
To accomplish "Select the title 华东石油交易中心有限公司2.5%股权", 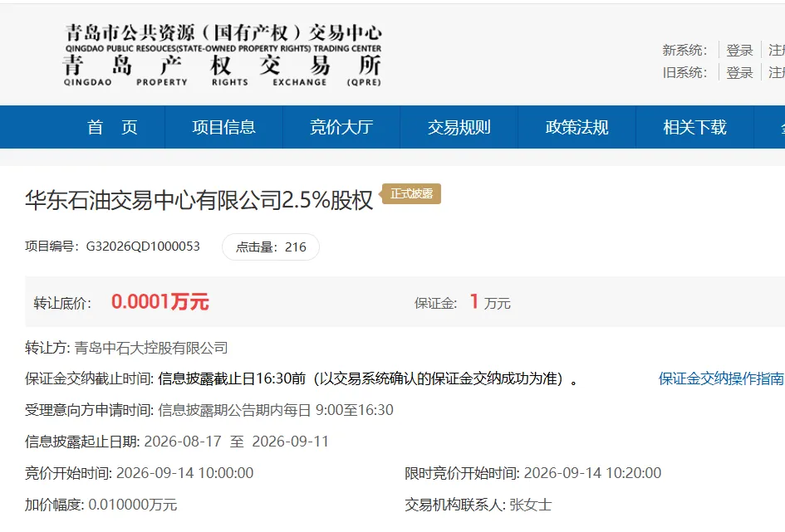I will pos(199,200).
